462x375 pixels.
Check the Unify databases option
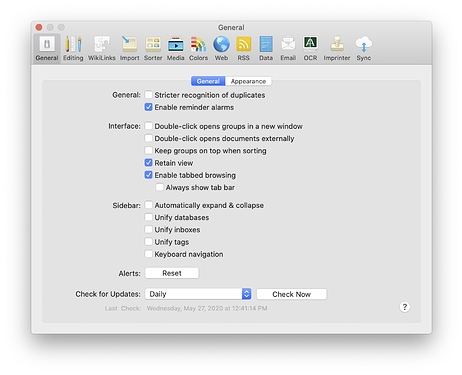(x=149, y=217)
